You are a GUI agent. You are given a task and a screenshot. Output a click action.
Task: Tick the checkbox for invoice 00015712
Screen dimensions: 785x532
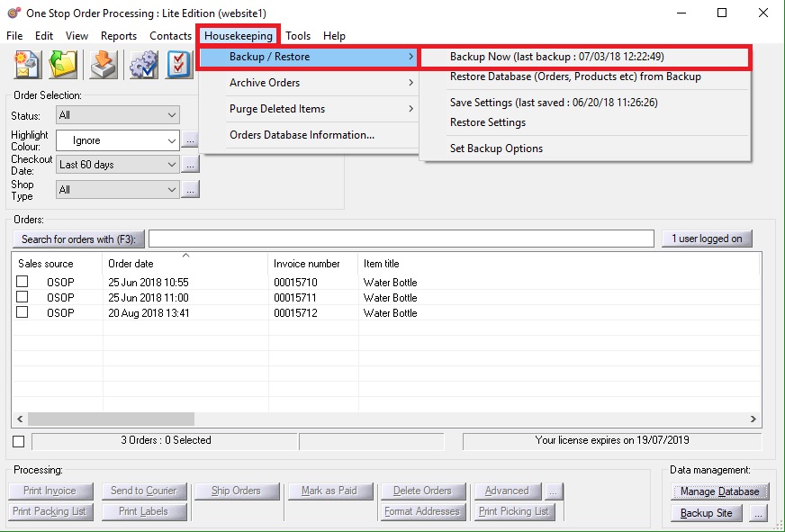[x=22, y=312]
